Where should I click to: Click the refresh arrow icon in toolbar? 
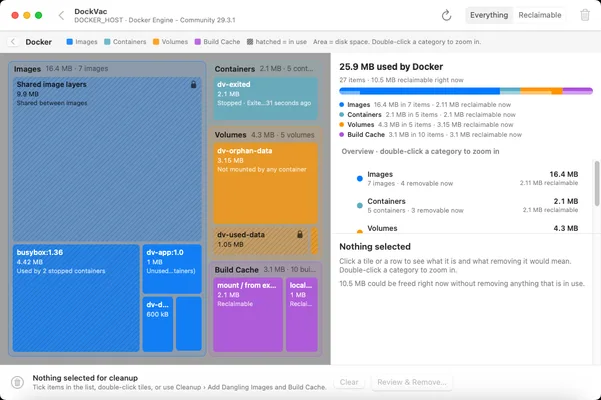[x=446, y=15]
